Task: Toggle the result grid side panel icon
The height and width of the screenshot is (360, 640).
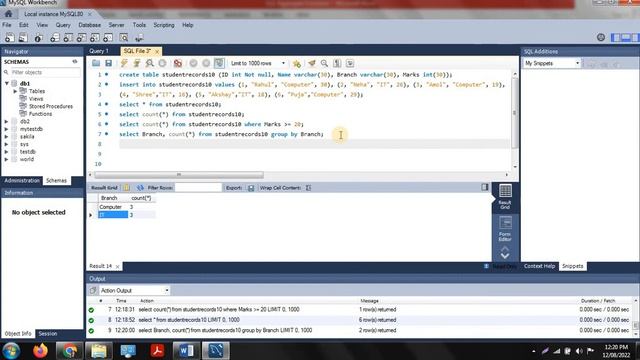Action: coord(484,187)
